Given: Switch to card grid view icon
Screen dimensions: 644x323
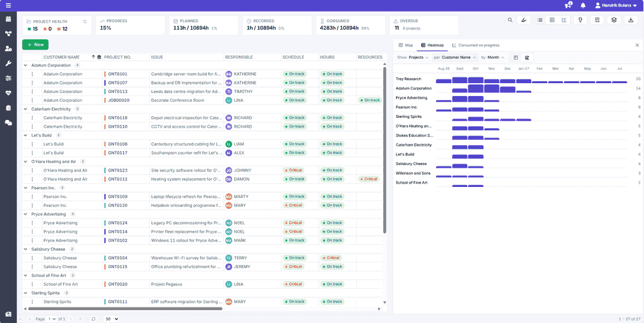Looking at the screenshot, I should (x=552, y=20).
